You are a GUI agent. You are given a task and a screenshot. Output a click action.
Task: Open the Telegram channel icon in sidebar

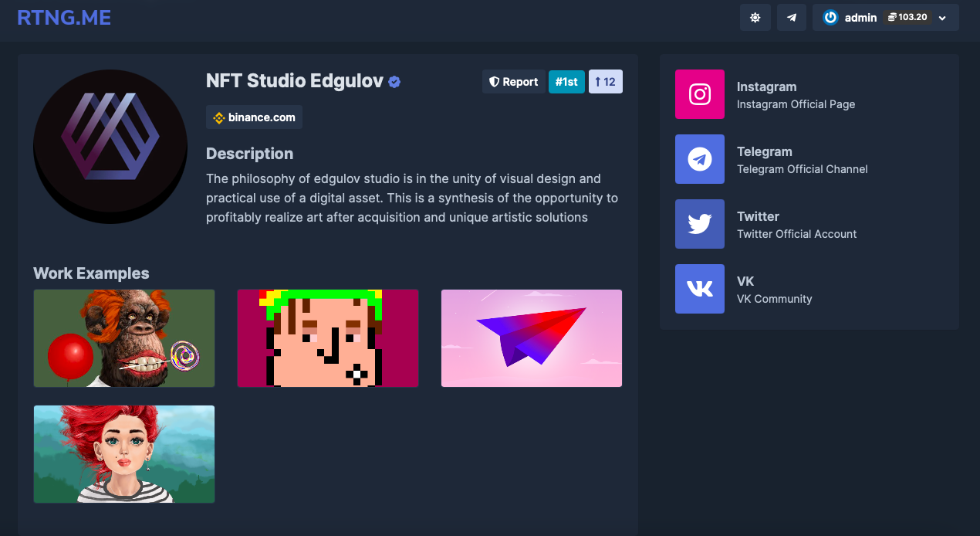[699, 159]
